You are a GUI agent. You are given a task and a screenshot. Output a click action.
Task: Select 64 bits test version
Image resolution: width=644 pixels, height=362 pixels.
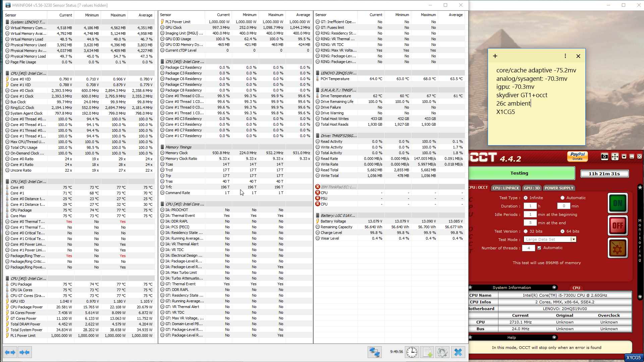tap(562, 231)
